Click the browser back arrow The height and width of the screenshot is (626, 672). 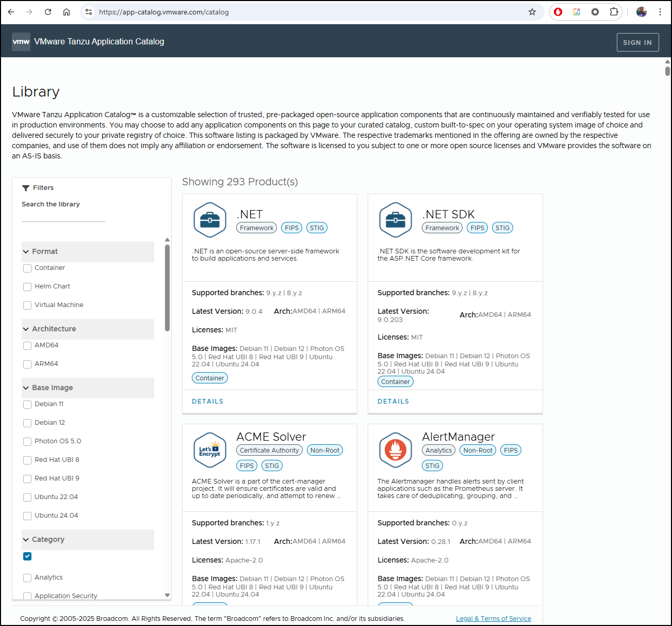11,12
